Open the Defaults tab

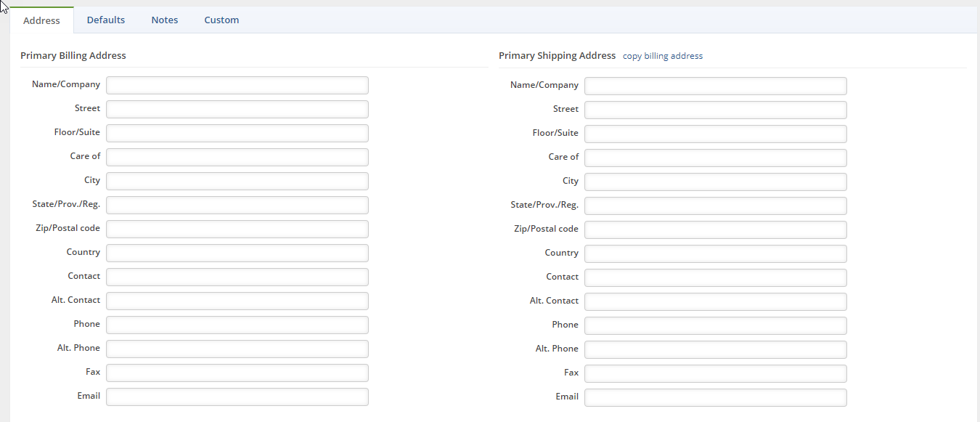click(106, 20)
